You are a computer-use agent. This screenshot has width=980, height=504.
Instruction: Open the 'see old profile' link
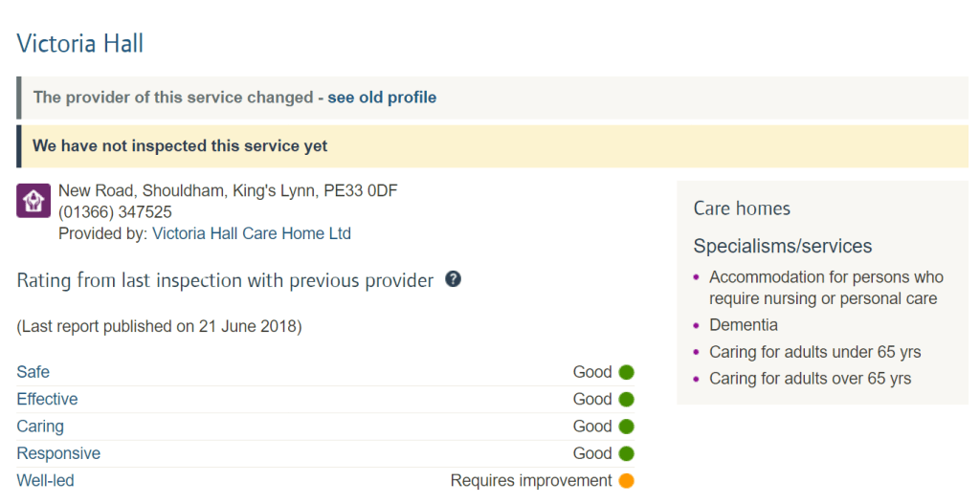382,98
